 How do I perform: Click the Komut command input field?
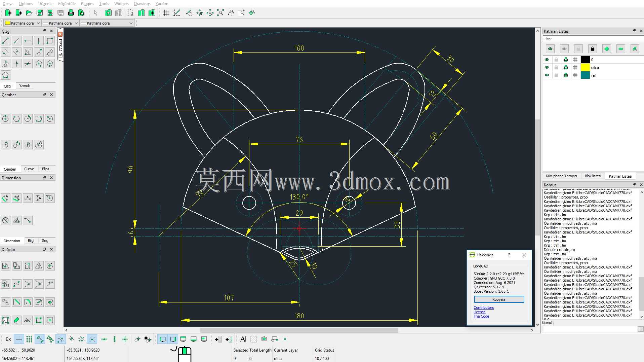[590, 329]
